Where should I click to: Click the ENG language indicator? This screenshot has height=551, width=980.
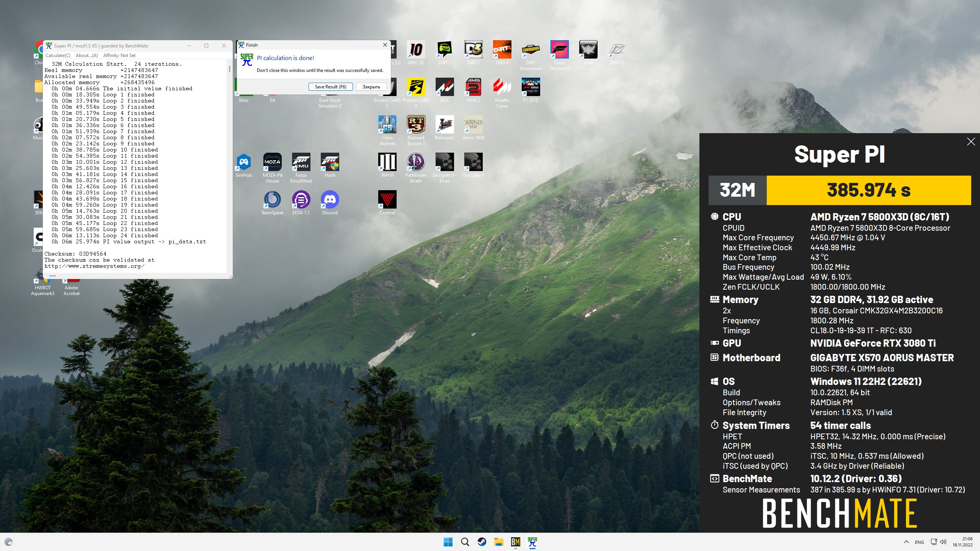pos(919,542)
